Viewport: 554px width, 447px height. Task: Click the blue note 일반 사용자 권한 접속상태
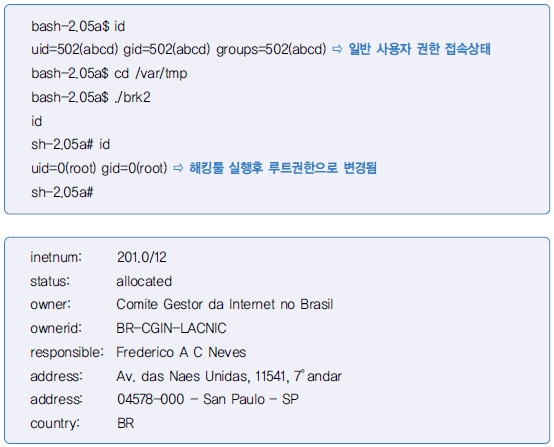[419, 49]
